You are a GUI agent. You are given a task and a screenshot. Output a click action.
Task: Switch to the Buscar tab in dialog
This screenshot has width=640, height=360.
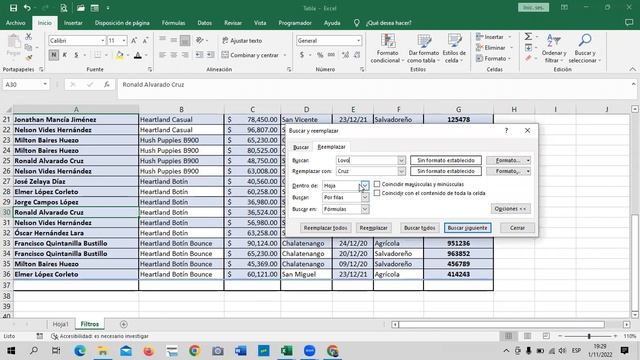coord(301,147)
